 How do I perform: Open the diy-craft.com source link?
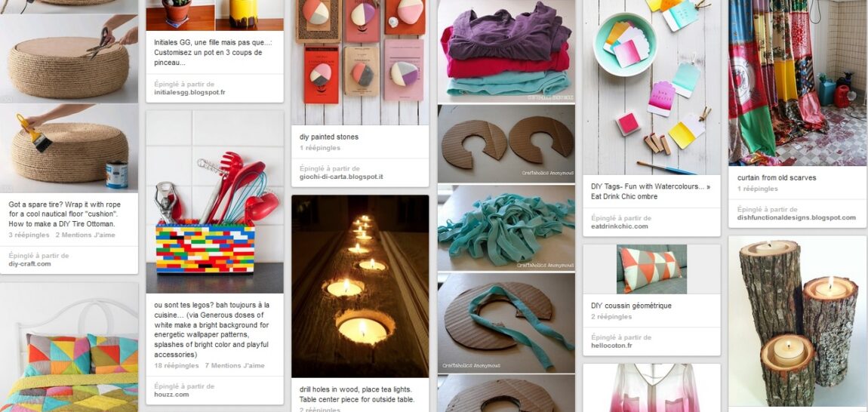pos(30,264)
